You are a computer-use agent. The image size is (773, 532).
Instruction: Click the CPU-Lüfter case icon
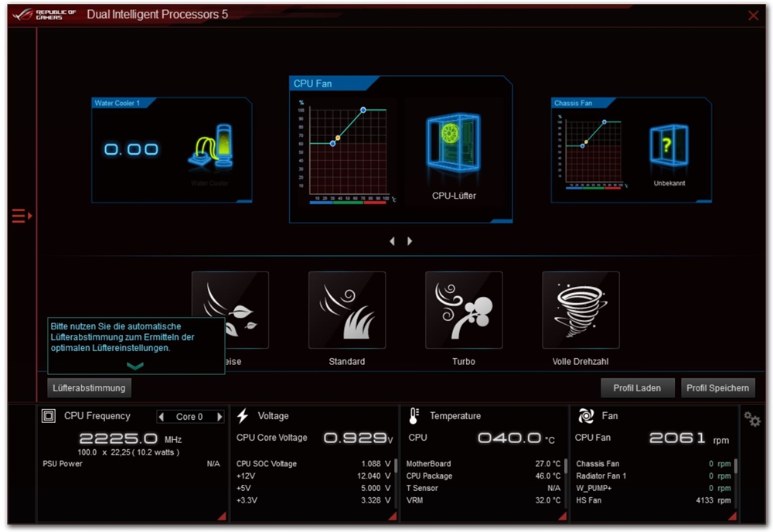point(452,143)
